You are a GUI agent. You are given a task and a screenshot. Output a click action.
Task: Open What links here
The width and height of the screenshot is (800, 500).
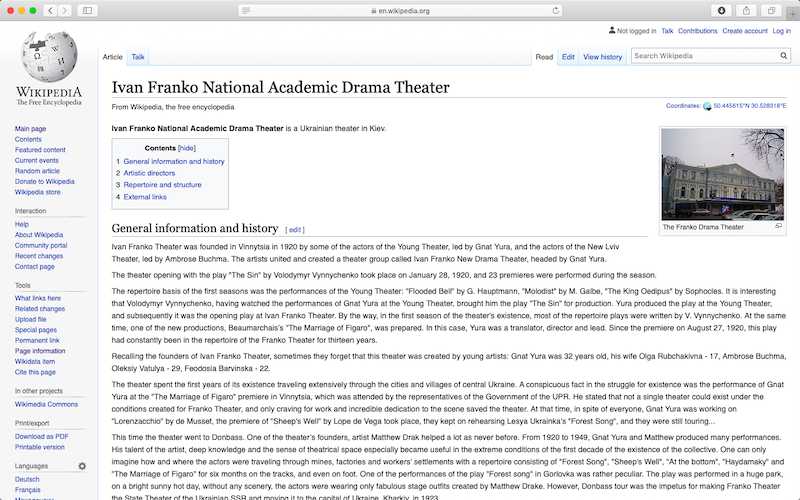coord(37,298)
